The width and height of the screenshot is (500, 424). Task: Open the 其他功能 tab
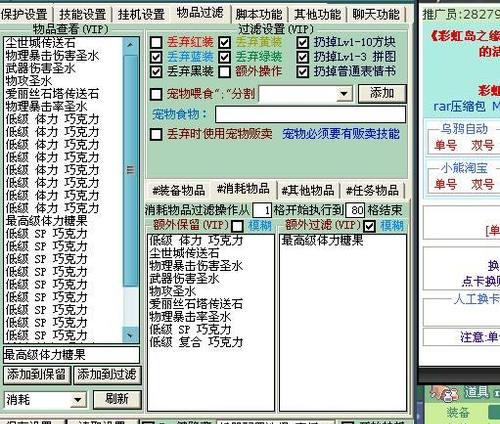(x=317, y=14)
